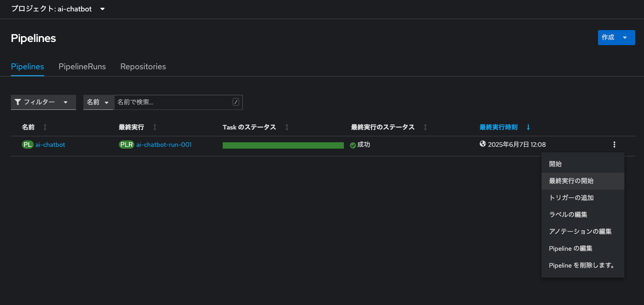The image size is (644, 305).
Task: Open the ai-chatbot pipeline link
Action: [50, 145]
